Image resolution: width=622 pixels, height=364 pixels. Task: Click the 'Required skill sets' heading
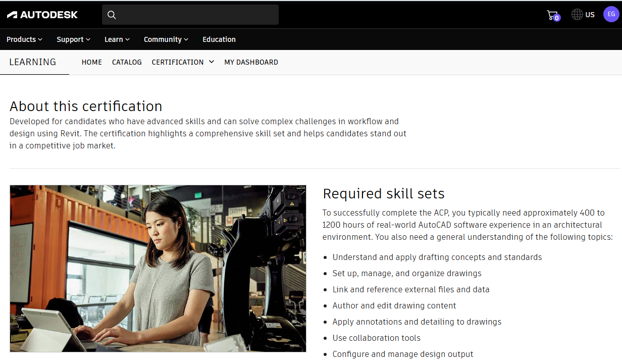pyautogui.click(x=384, y=193)
